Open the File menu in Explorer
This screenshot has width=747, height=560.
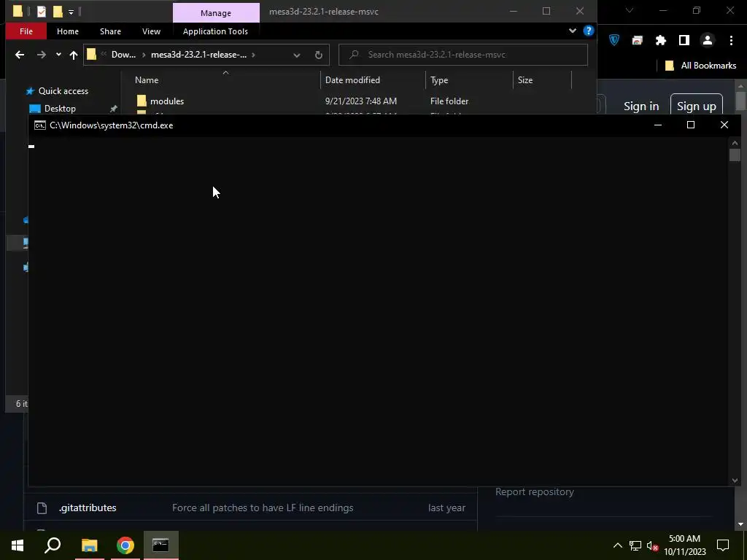coord(26,31)
